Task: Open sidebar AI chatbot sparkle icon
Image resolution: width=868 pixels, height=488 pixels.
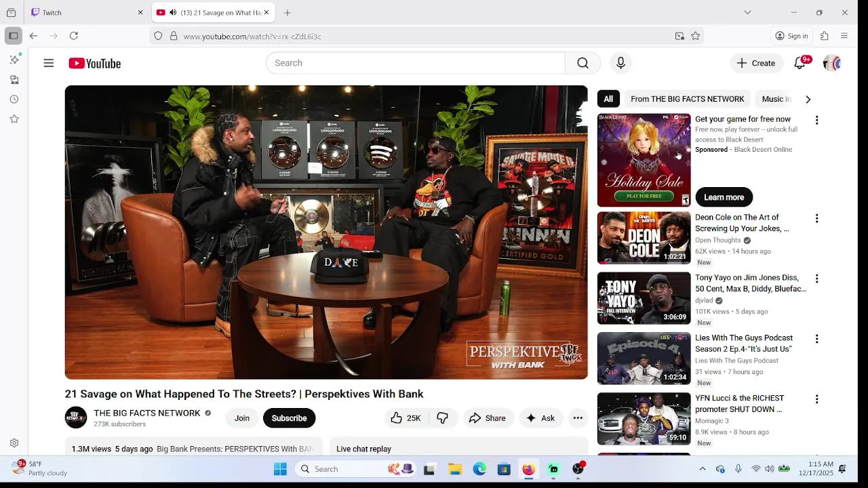Action: coord(14,60)
